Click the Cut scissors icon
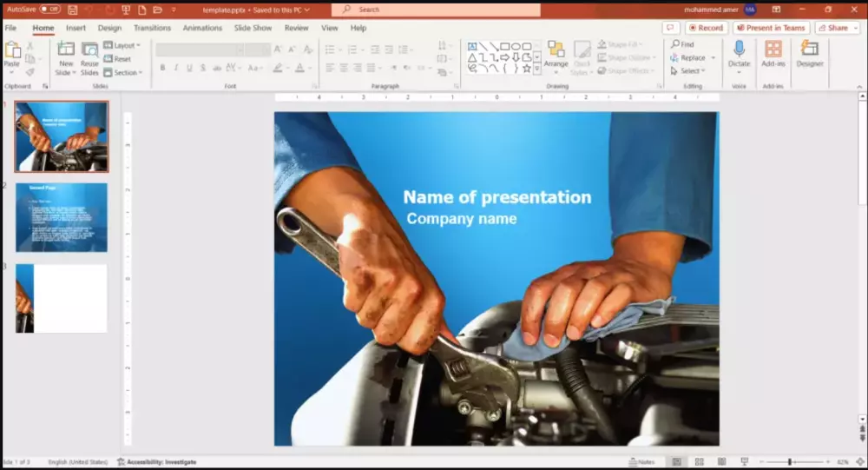This screenshot has height=470, width=868. pos(30,46)
